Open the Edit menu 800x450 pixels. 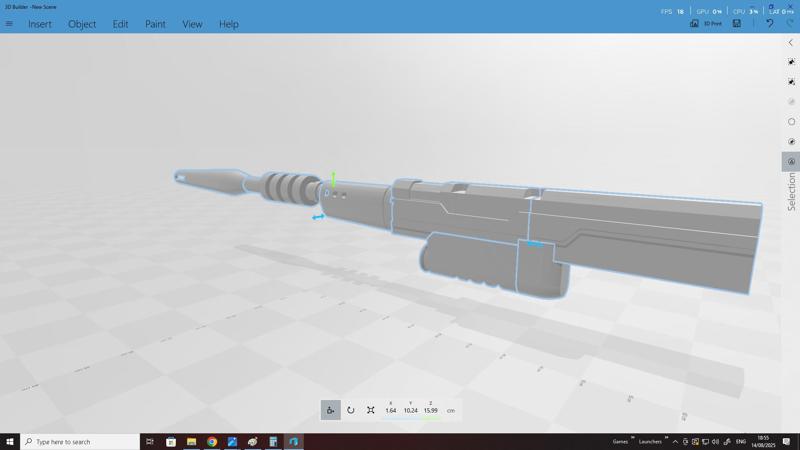point(120,24)
